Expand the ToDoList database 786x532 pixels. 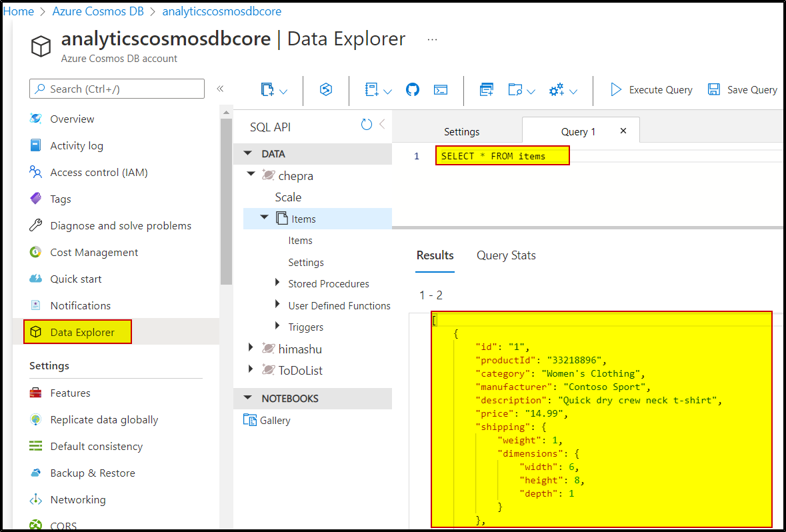click(x=251, y=369)
